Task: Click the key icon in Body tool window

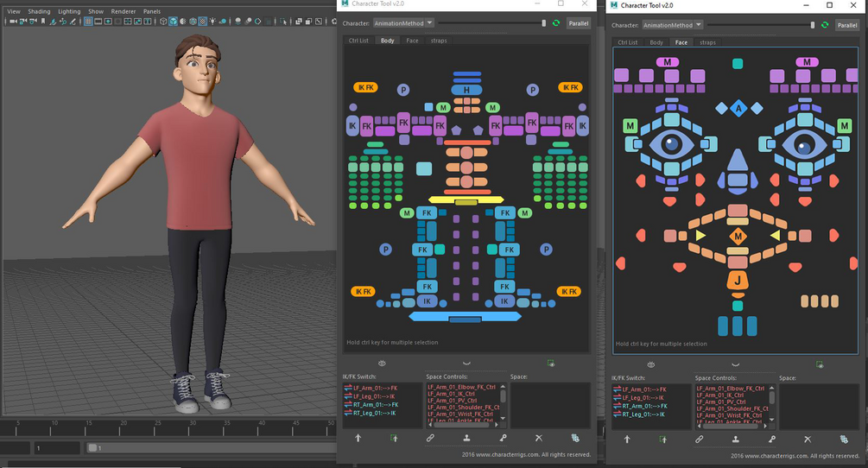Action: [503, 438]
